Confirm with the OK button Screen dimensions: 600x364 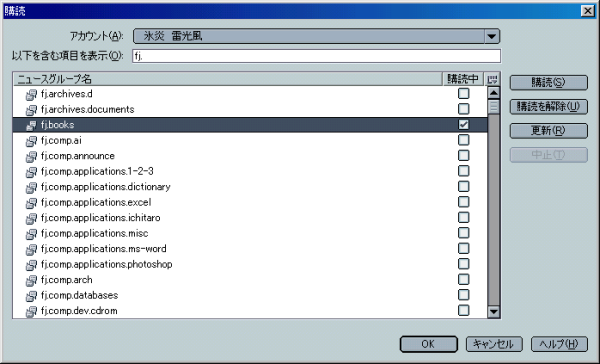click(429, 344)
